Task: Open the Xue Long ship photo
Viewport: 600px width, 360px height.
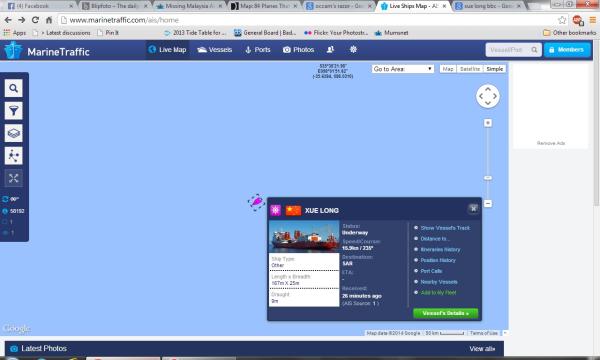Action: [304, 236]
